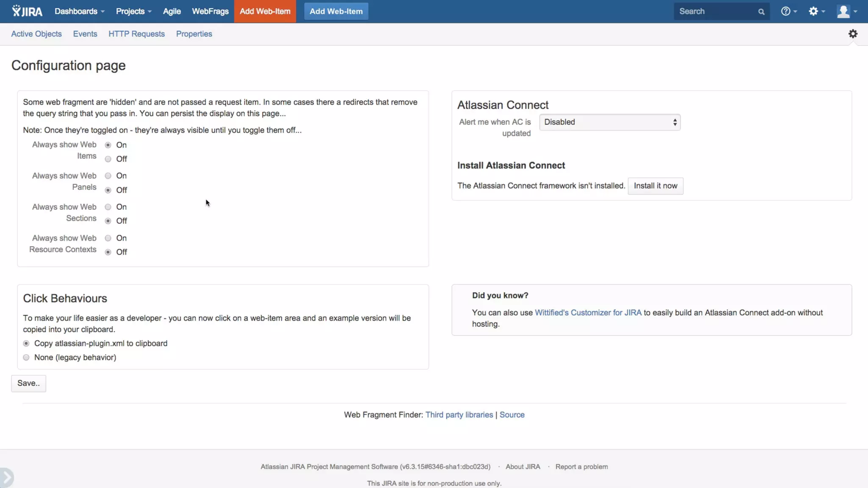Click the search magnifier icon
Screen dimensions: 868x488
(x=761, y=12)
